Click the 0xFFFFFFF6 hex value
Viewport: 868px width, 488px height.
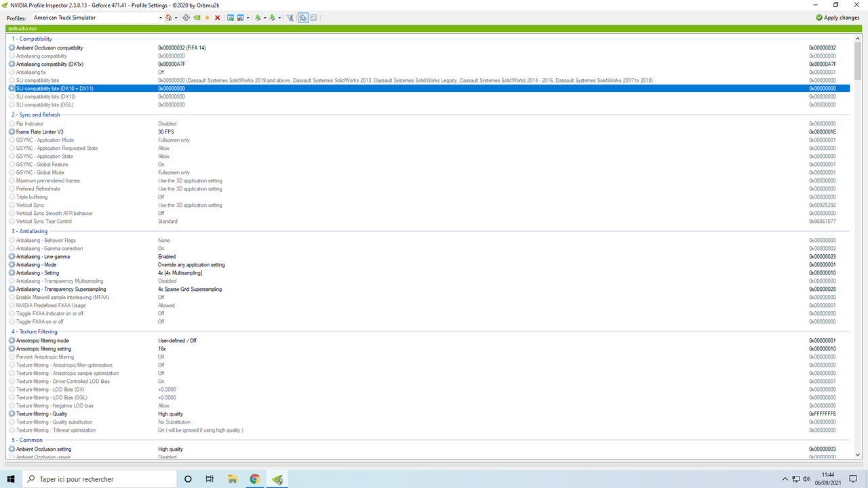tap(823, 414)
